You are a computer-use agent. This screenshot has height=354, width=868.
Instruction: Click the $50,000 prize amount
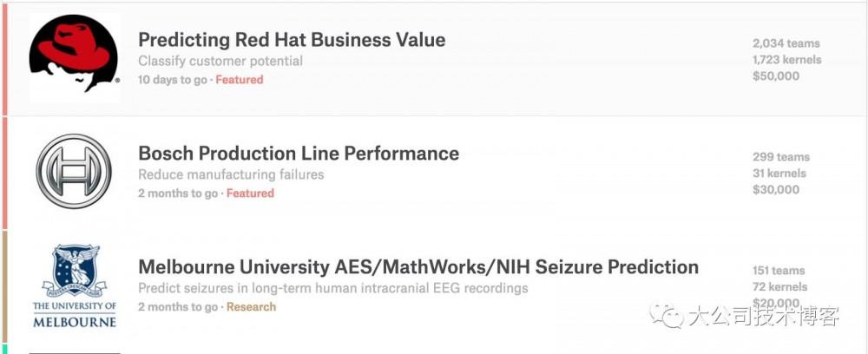point(776,76)
